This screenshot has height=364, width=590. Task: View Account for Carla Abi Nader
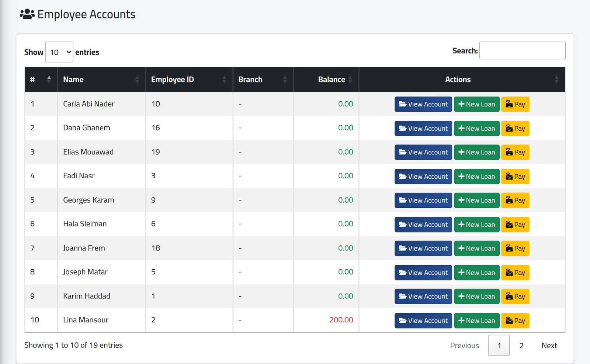coord(423,104)
